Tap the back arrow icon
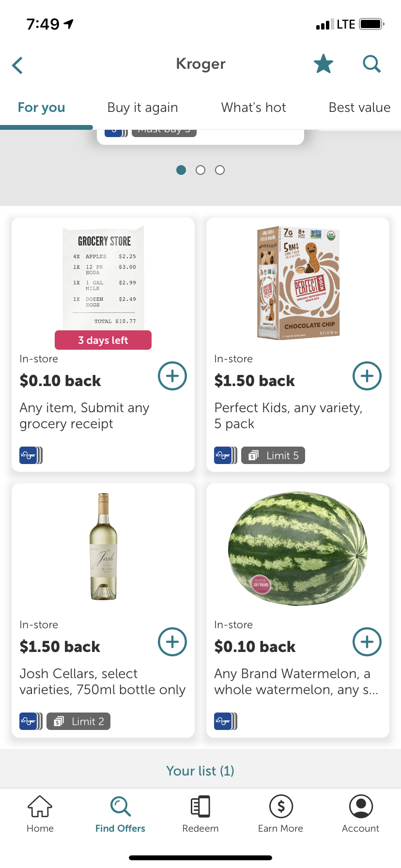The width and height of the screenshot is (401, 868). (18, 65)
